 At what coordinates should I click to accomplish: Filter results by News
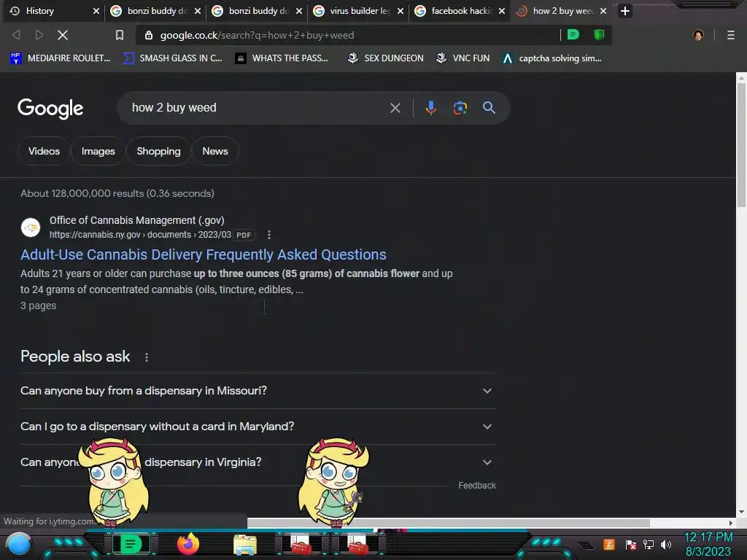pyautogui.click(x=215, y=151)
